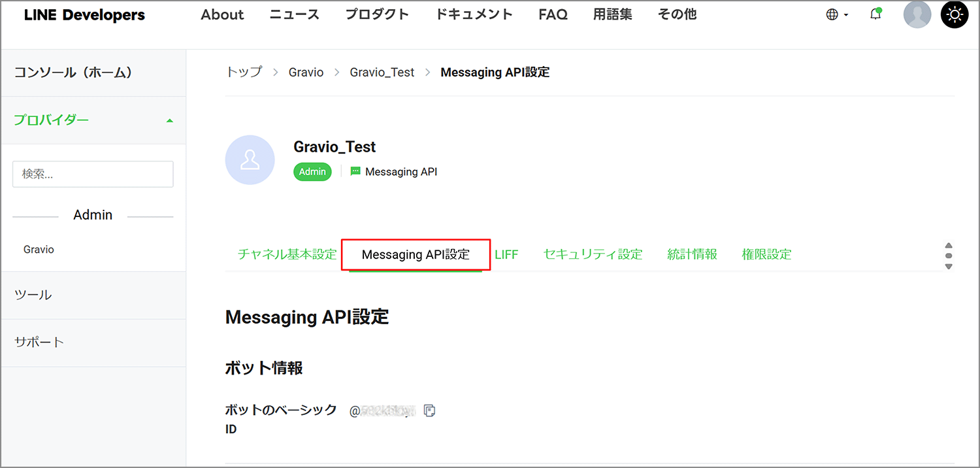The width and height of the screenshot is (980, 468).
Task: Open the ドキュメント menu
Action: tap(474, 14)
